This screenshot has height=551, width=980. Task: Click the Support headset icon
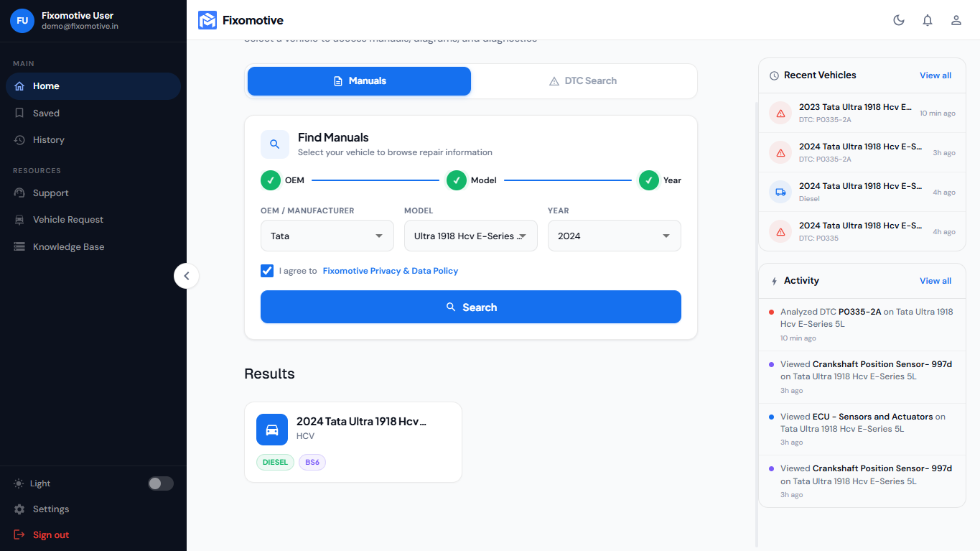point(19,193)
